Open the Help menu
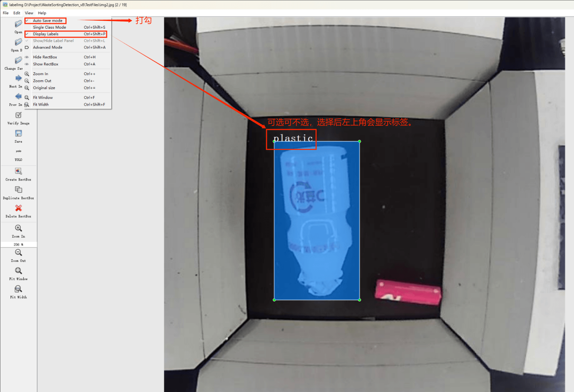Image resolution: width=574 pixels, height=392 pixels. [42, 13]
